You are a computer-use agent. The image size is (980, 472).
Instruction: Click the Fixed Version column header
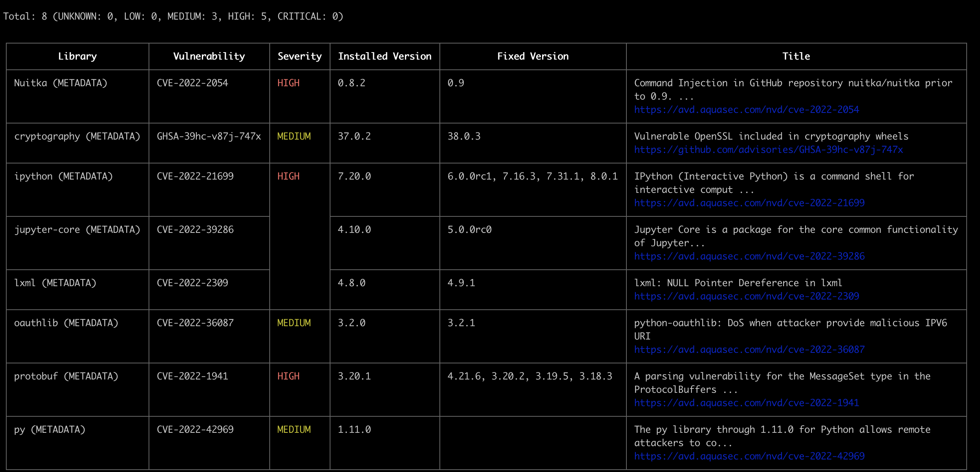point(533,56)
